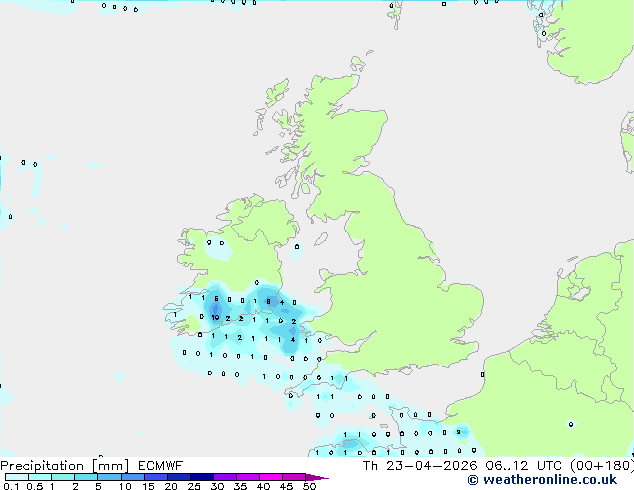This screenshot has width=634, height=490.
Task: Open the weatheronline.co.uk copyright link
Action: pos(542,480)
